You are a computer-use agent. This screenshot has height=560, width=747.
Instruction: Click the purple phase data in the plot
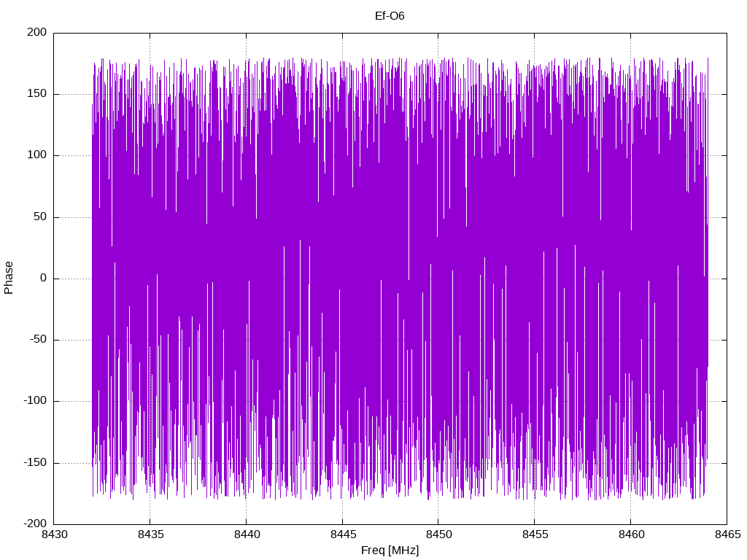click(400, 279)
